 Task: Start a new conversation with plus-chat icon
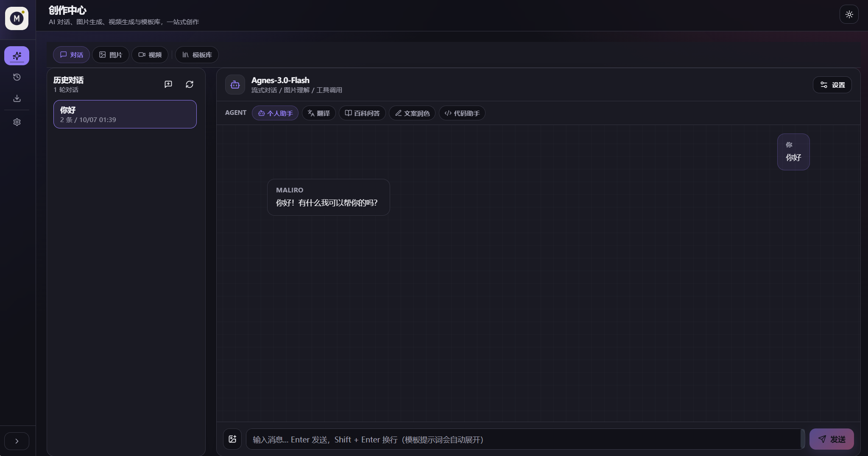[168, 84]
